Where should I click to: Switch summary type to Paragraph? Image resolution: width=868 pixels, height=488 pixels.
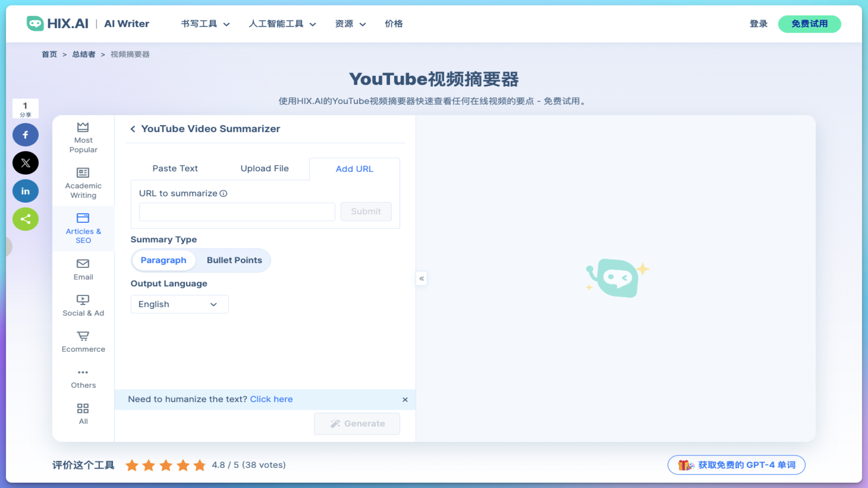click(x=163, y=260)
